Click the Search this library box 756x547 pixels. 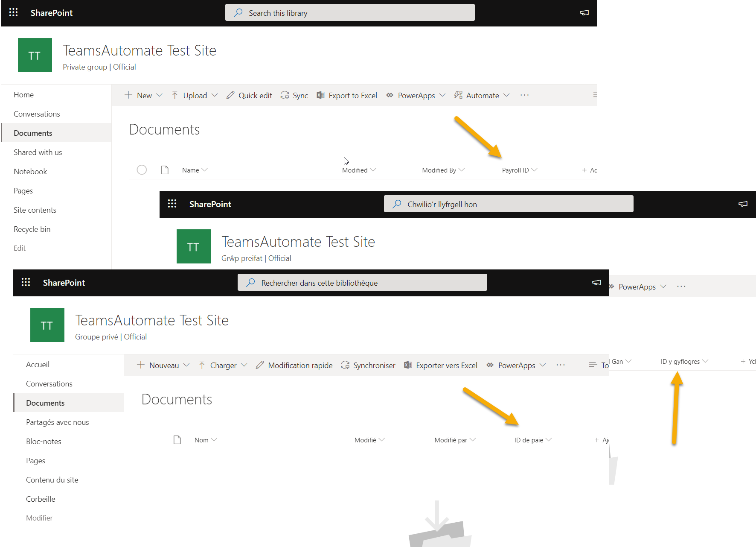[x=350, y=13]
